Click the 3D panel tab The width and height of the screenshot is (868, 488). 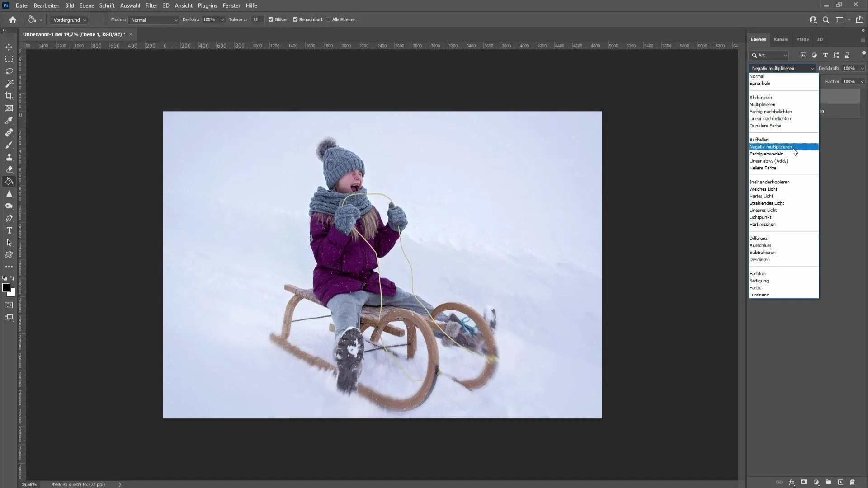point(821,39)
